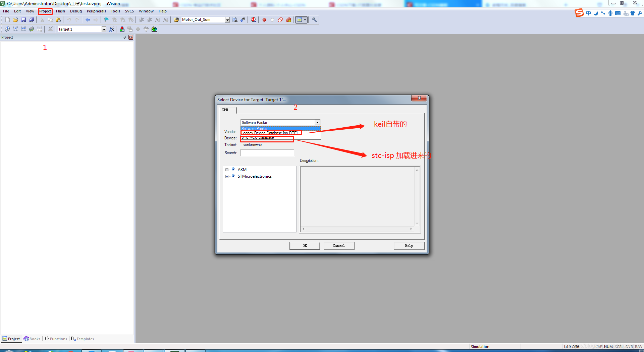Open the File menu
This screenshot has width=644, height=352.
click(6, 11)
